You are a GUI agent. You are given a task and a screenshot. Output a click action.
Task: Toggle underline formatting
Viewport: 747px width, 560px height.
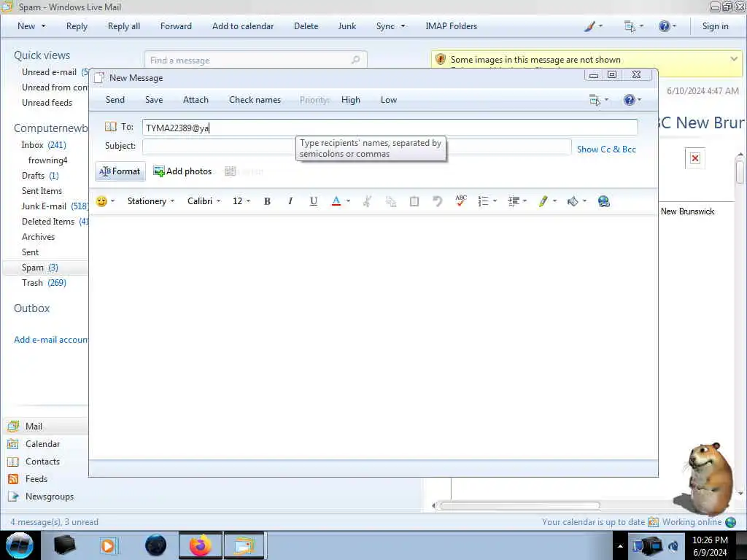pyautogui.click(x=314, y=201)
